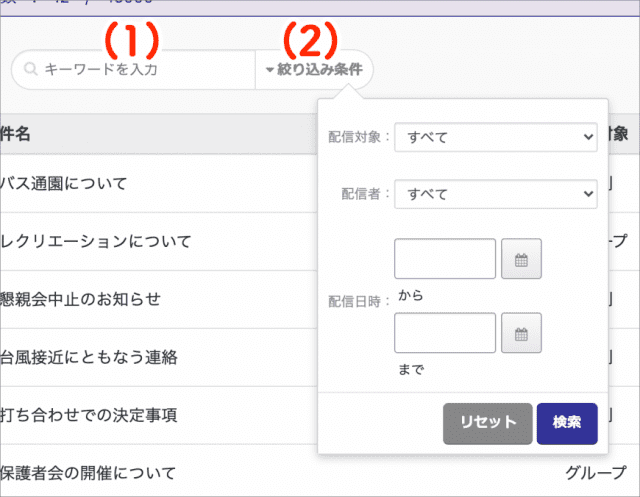Click the start date input (から)
Image resolution: width=640 pixels, height=497 pixels.
(x=445, y=259)
